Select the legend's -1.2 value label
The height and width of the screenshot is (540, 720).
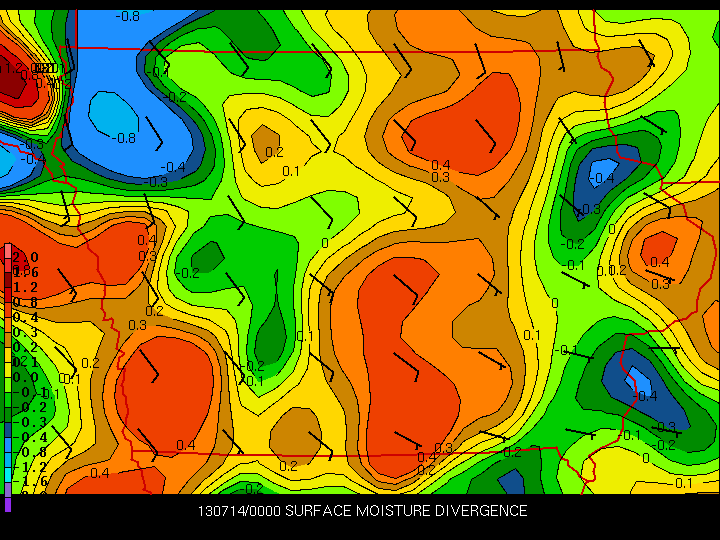29,467
